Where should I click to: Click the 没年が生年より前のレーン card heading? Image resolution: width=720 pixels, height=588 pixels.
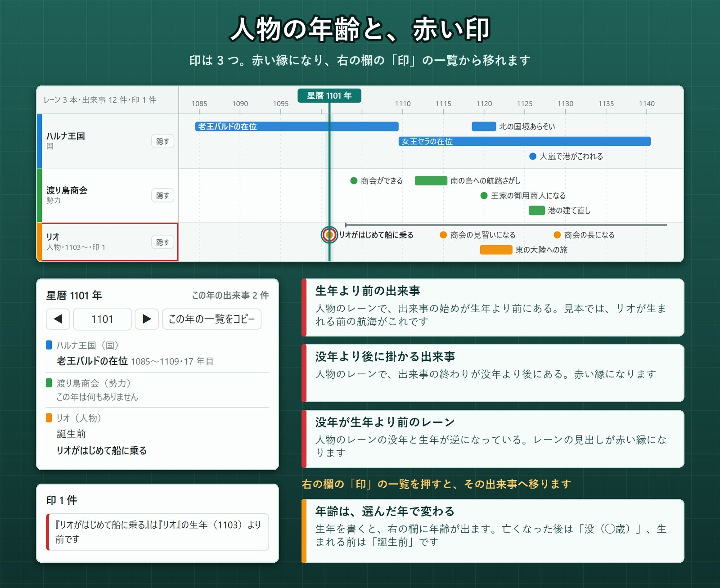click(385, 422)
